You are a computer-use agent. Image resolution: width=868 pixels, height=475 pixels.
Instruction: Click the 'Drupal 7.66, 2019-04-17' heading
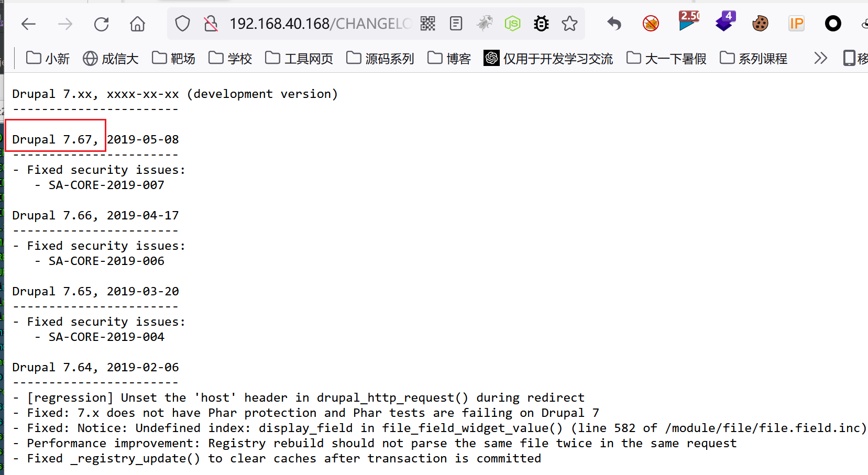[95, 215]
